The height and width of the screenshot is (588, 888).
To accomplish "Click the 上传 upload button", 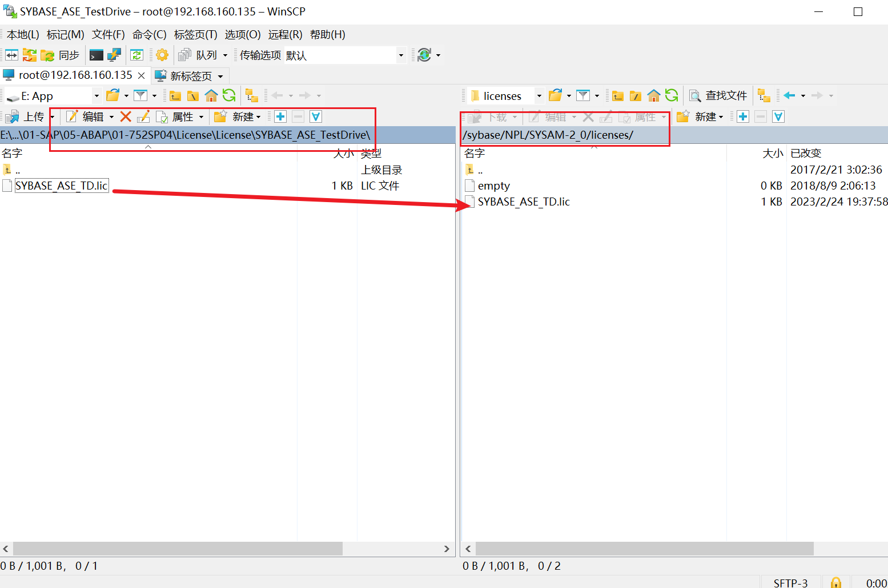I will click(27, 116).
